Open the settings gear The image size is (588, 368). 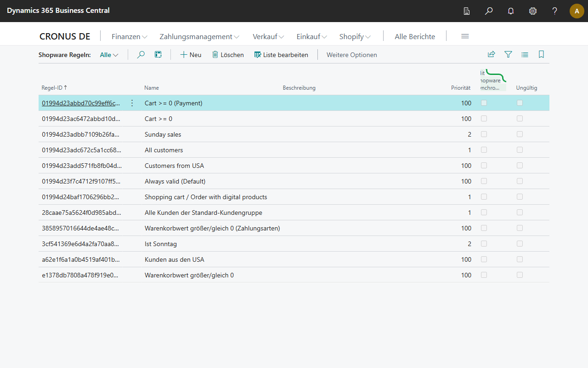click(x=533, y=11)
